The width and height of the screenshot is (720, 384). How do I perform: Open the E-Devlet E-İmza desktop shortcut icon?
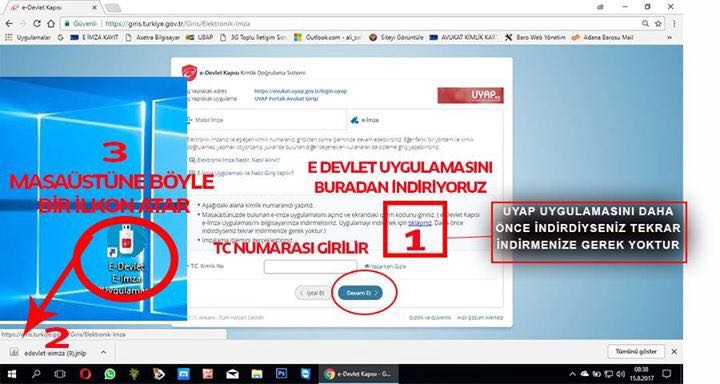(x=126, y=260)
